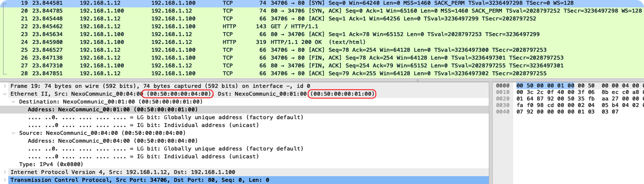This screenshot has height=184, width=644.
Task: Expand Internet Protocol Version 4 section
Action: click(x=5, y=172)
